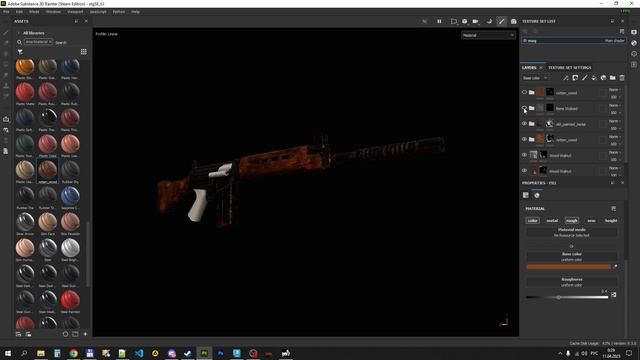Open Display settings icon in right dock
This screenshot has height=360, width=640.
coord(634,32)
